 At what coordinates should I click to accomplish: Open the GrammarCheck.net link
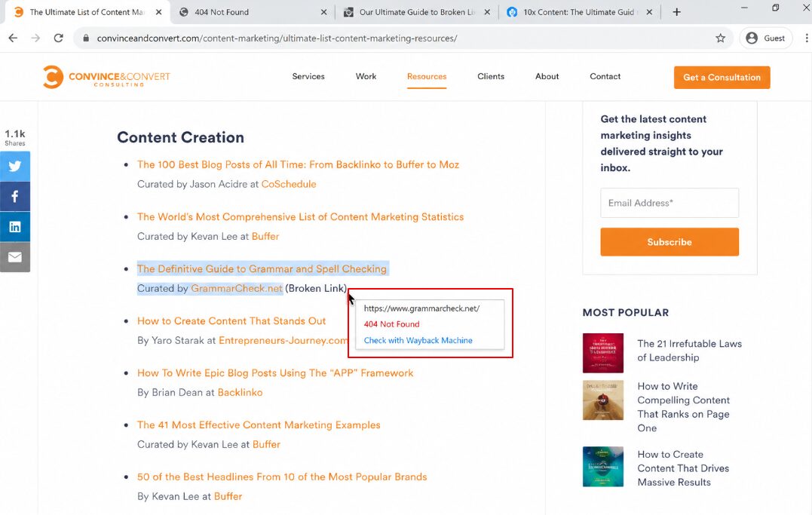pos(237,288)
